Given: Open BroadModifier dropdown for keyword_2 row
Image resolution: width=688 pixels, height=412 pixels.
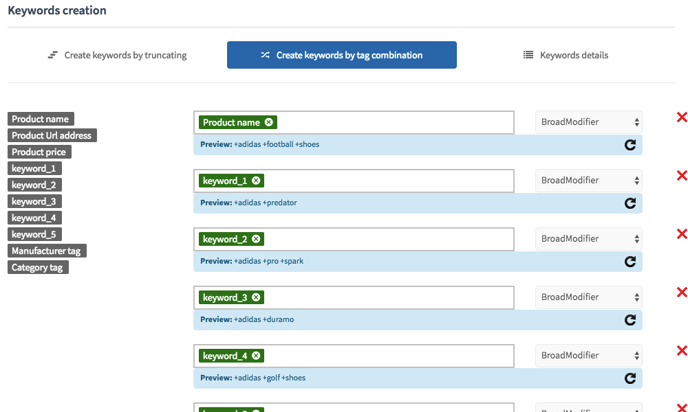Looking at the screenshot, I should (589, 239).
